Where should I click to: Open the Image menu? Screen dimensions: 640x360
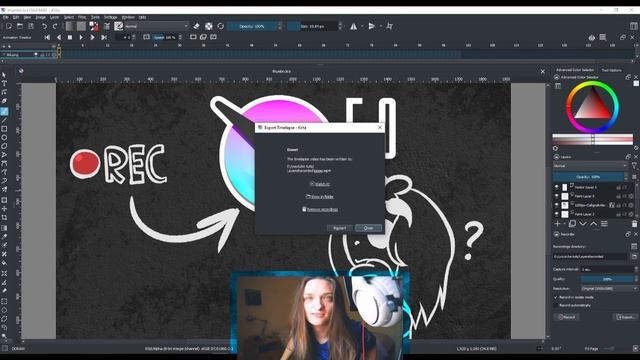[40, 17]
